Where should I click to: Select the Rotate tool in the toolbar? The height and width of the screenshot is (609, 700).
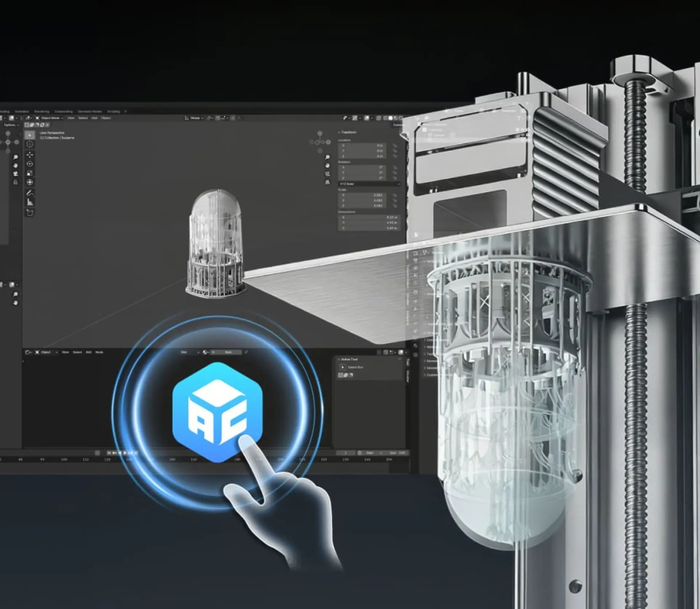pos(30,164)
